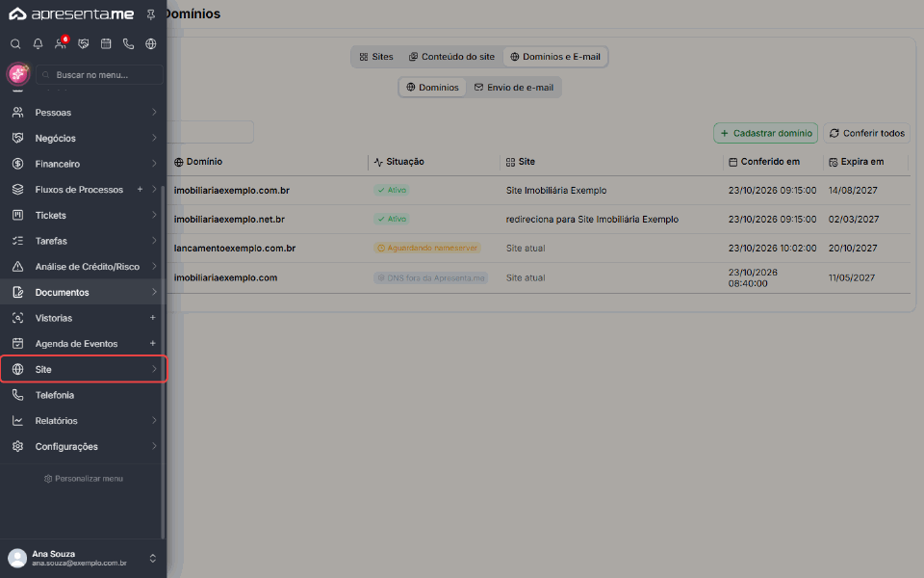924x578 pixels.
Task: Open people icon with red badge
Action: 61,43
